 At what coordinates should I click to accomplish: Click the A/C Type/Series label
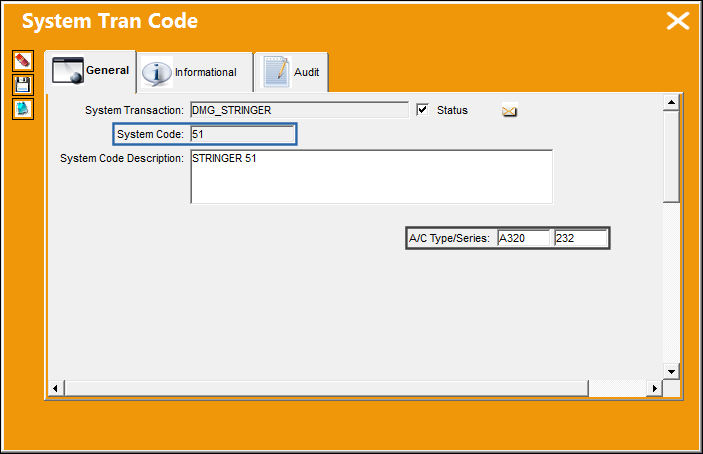tap(449, 238)
